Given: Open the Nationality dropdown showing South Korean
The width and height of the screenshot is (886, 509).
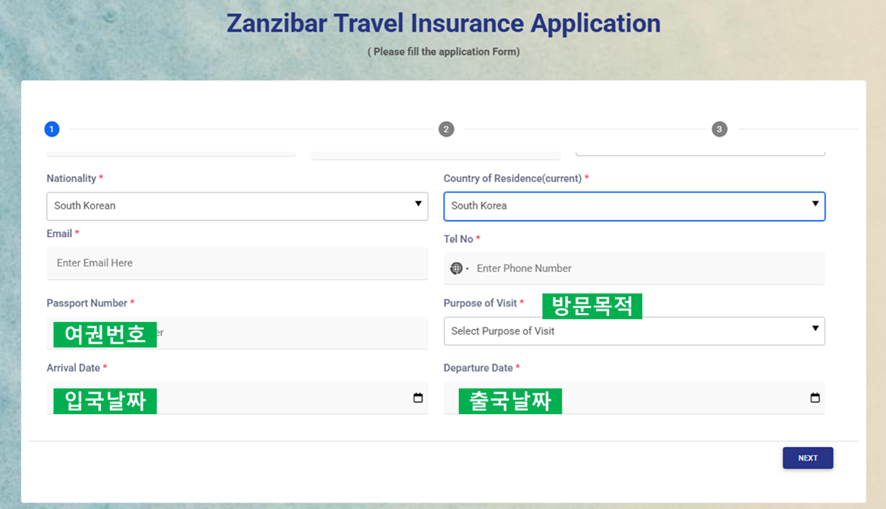Looking at the screenshot, I should click(x=237, y=206).
